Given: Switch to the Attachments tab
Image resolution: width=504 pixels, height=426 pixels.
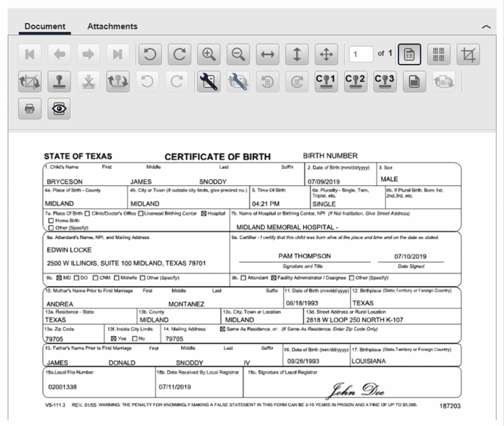Looking at the screenshot, I should click(112, 26).
